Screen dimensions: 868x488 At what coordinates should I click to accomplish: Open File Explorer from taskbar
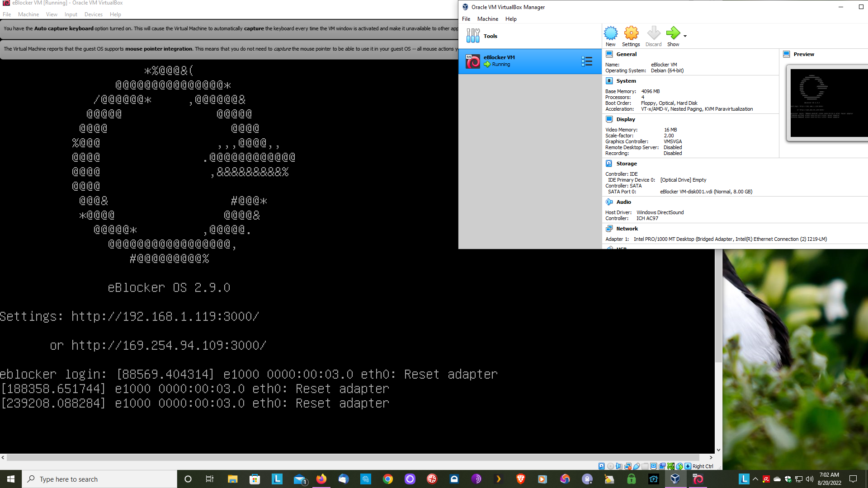(232, 479)
